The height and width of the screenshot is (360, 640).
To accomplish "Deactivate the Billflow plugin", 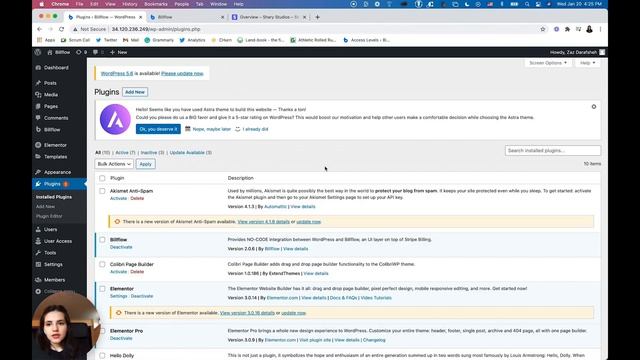I will [121, 247].
